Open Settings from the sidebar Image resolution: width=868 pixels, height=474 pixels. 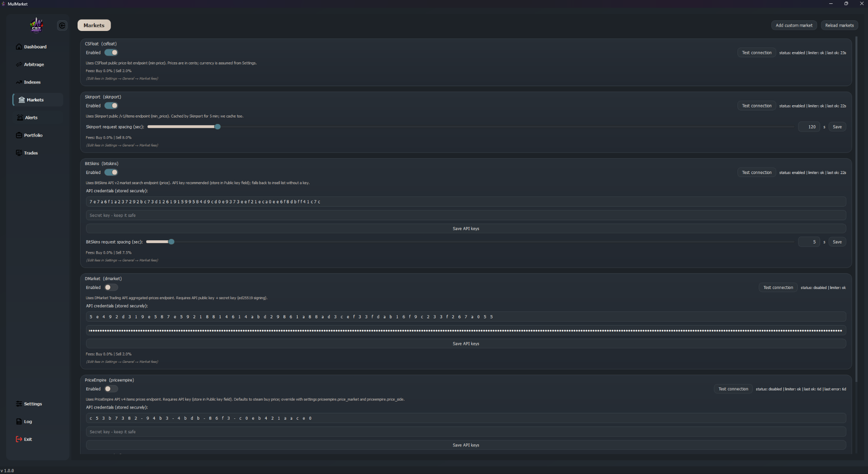(29, 404)
